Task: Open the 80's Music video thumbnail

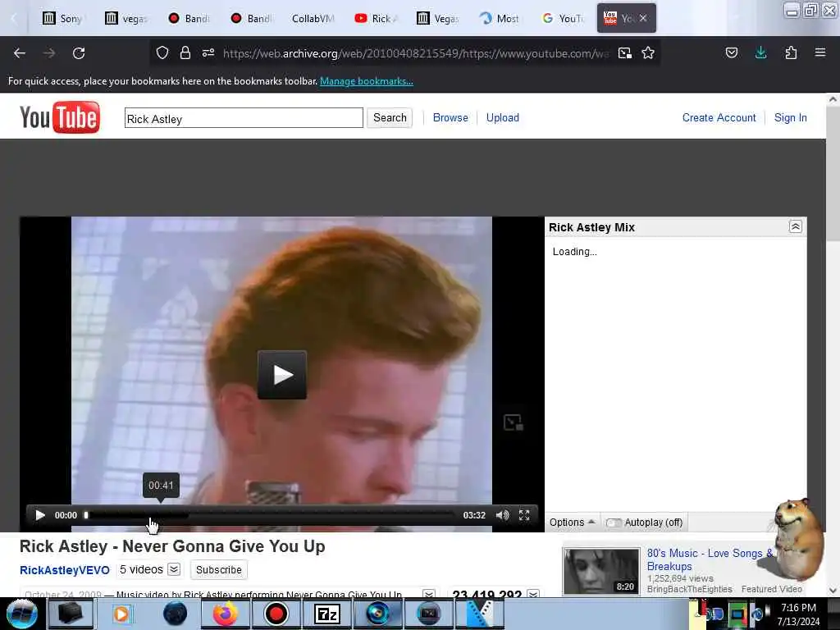Action: [x=600, y=571]
